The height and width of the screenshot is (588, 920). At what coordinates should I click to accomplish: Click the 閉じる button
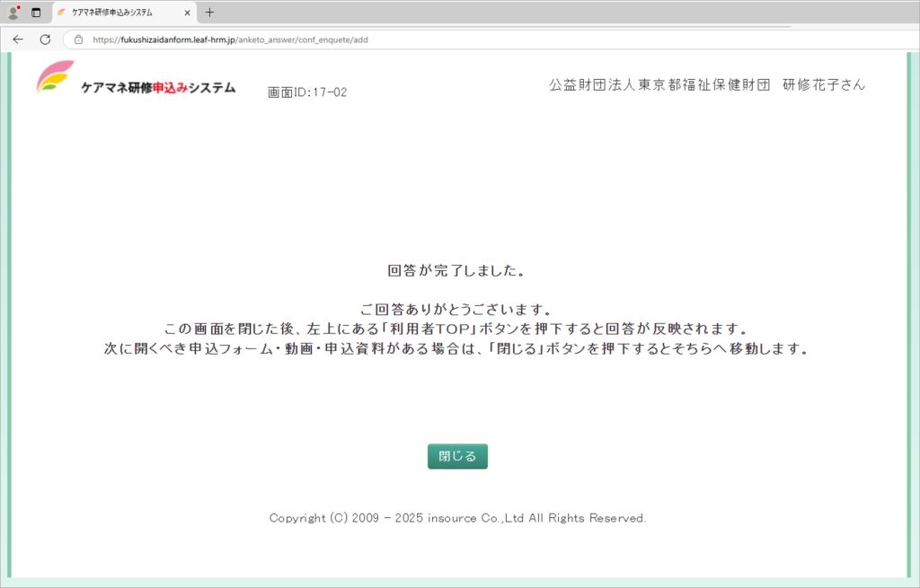pyautogui.click(x=457, y=456)
